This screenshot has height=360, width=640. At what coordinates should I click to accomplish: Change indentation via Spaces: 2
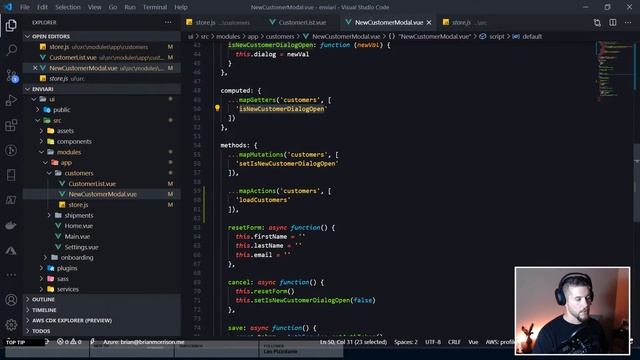tap(406, 342)
